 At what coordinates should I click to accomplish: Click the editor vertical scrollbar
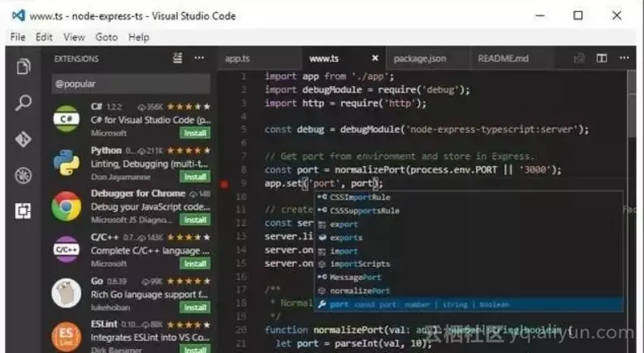632,104
